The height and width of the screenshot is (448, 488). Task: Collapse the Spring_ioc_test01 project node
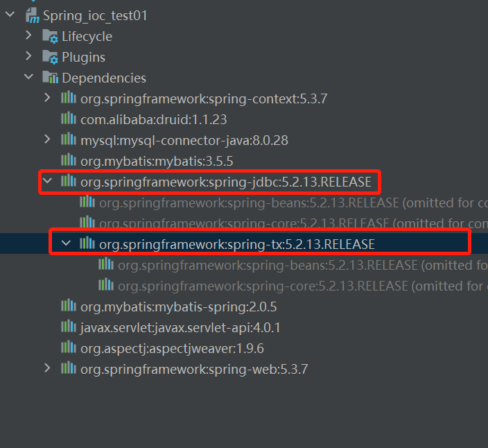[10, 15]
